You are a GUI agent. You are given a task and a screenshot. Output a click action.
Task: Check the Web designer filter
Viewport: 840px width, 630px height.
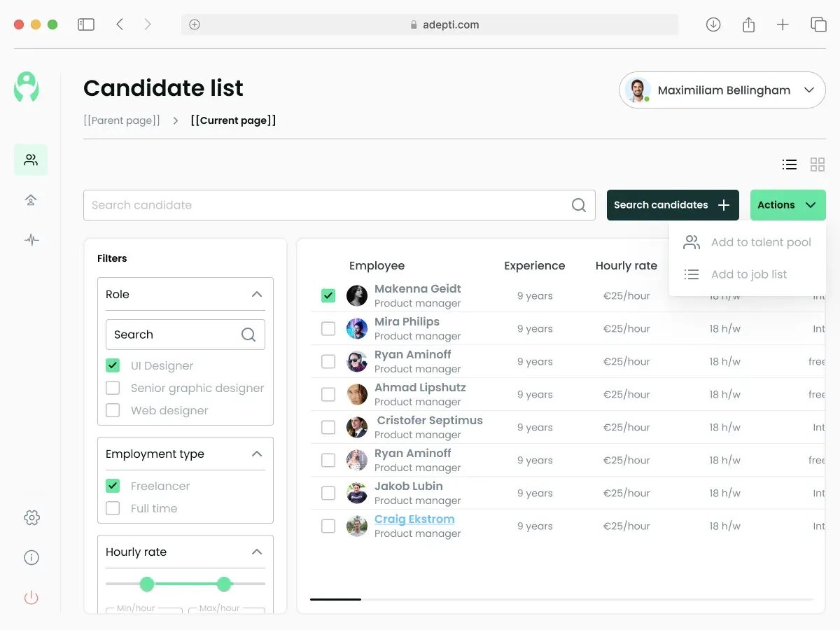coord(113,410)
